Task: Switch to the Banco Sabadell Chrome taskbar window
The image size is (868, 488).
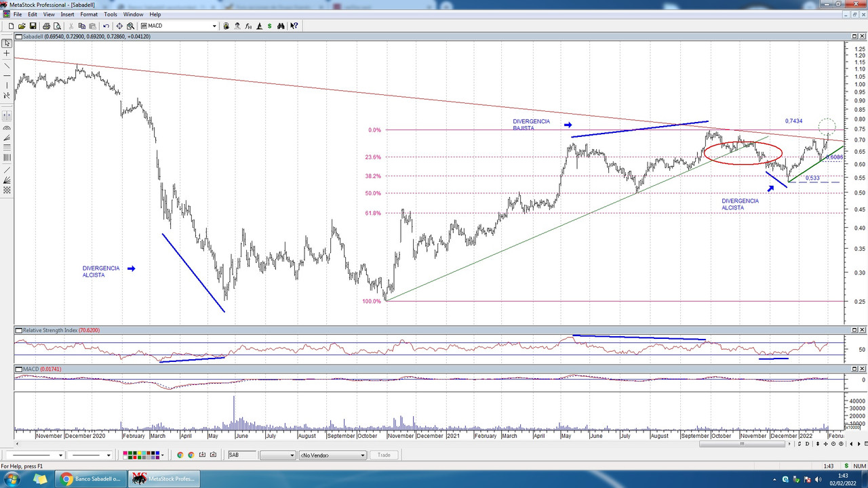Action: (x=91, y=479)
